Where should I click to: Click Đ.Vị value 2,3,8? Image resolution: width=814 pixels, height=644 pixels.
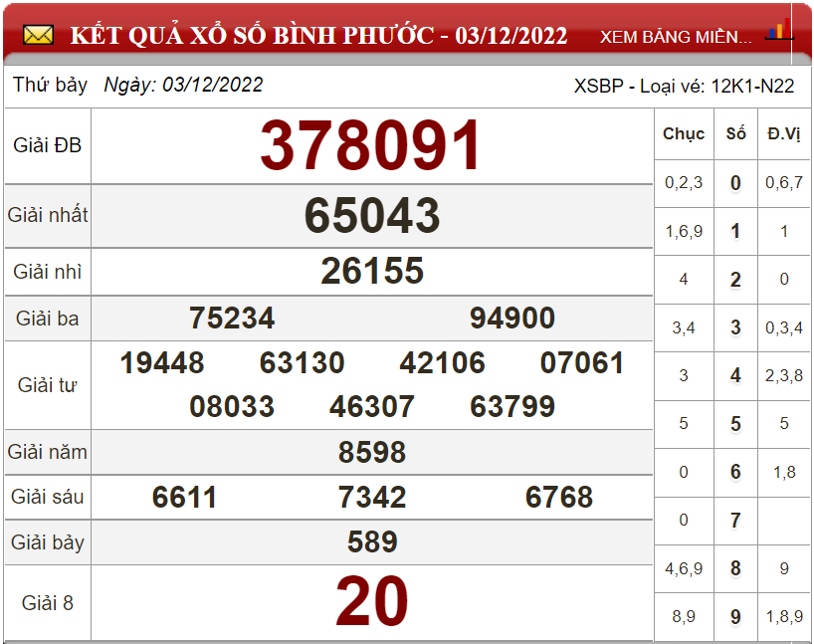tap(784, 375)
